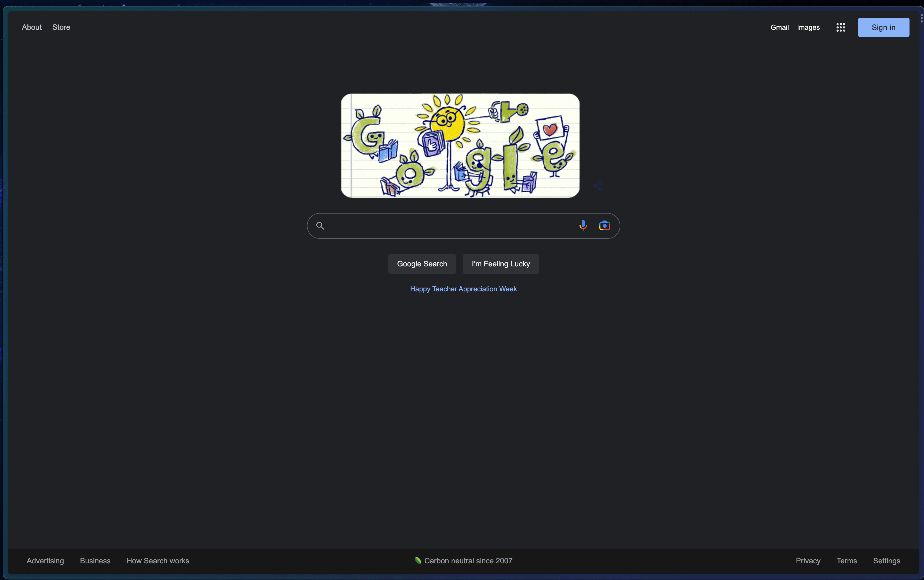This screenshot has width=924, height=580.
Task: Open Carbon neutral since 2007 link
Action: (x=463, y=560)
